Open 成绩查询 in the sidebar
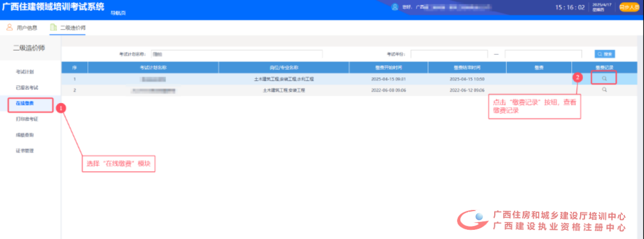The height and width of the screenshot is (239, 644). (25, 135)
